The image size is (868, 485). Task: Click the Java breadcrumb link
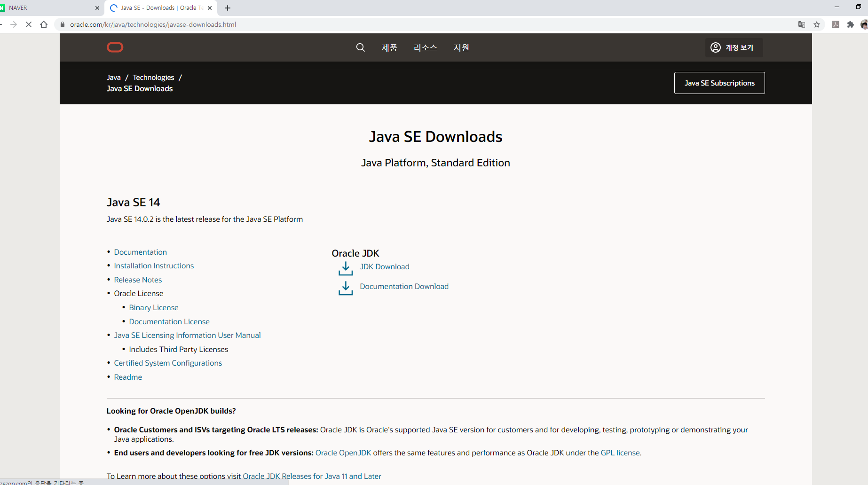[x=113, y=78]
